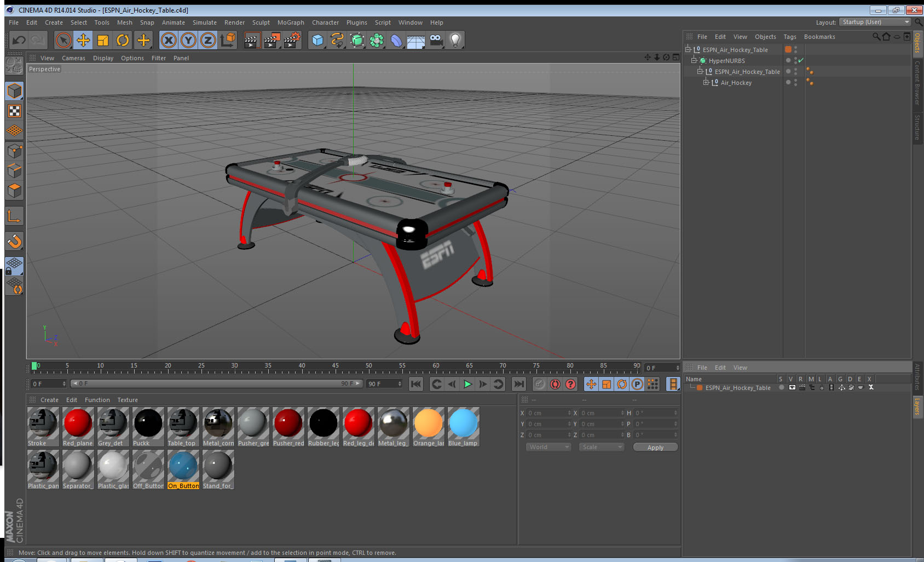Viewport: 924px width, 562px height.
Task: Click the project end frame 90 F field
Action: (384, 384)
